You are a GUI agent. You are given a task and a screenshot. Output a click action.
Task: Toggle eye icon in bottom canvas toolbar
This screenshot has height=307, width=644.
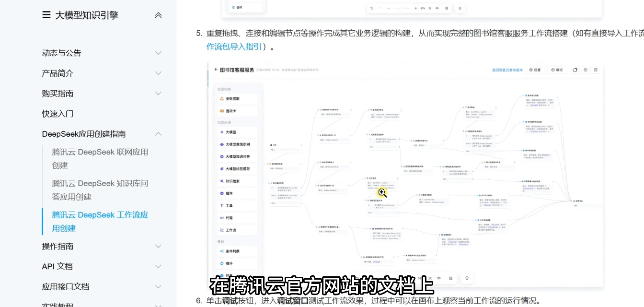pos(439,278)
